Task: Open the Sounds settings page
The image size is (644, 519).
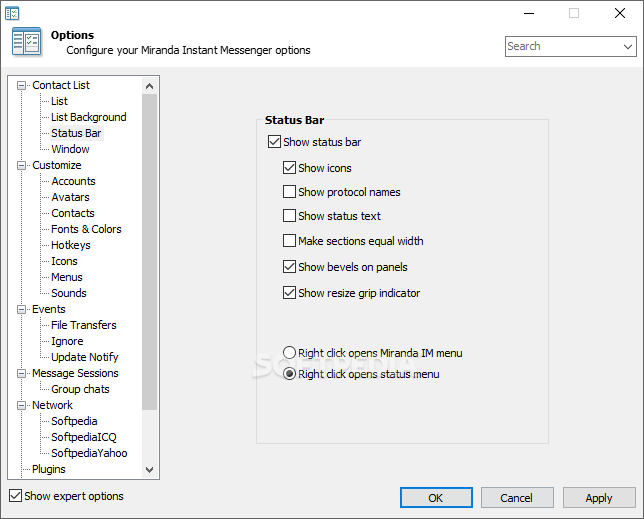Action: pyautogui.click(x=69, y=293)
